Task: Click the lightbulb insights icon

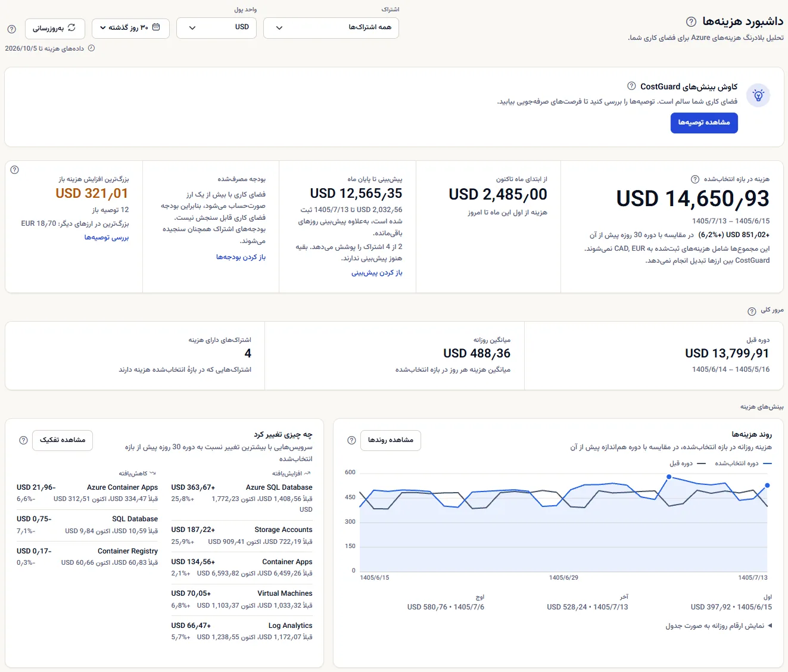Action: coord(758,95)
